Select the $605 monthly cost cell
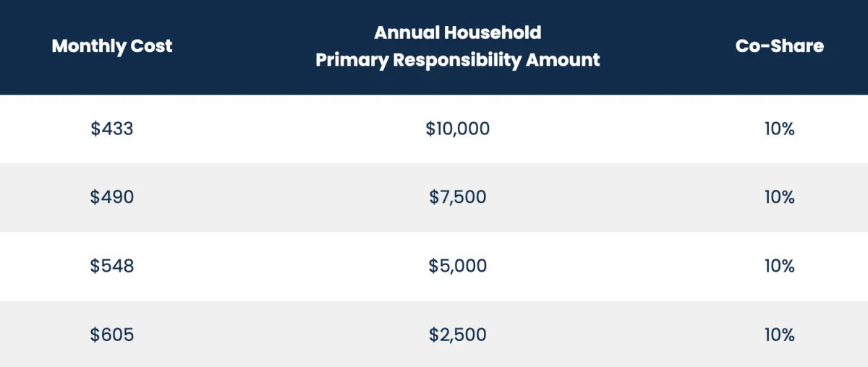Image resolution: width=868 pixels, height=367 pixels. click(112, 335)
